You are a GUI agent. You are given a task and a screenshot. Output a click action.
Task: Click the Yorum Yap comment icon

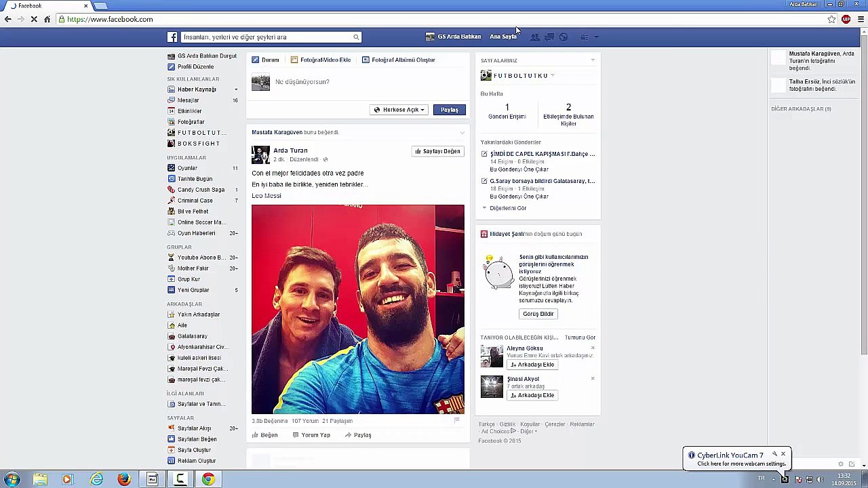(296, 435)
